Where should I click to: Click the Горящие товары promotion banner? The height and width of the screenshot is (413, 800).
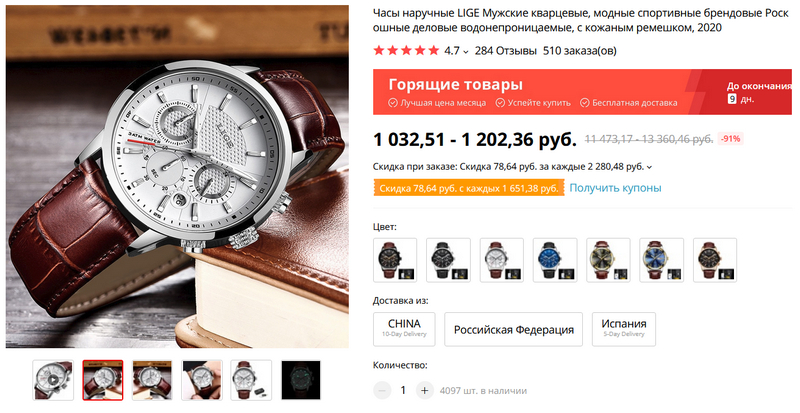pyautogui.click(x=582, y=92)
